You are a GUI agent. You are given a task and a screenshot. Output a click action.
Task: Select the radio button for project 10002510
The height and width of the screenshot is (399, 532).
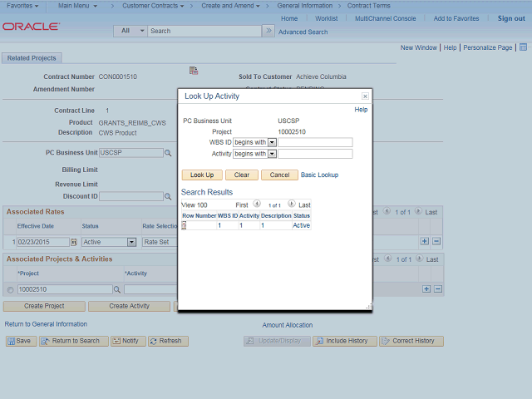tap(10, 290)
